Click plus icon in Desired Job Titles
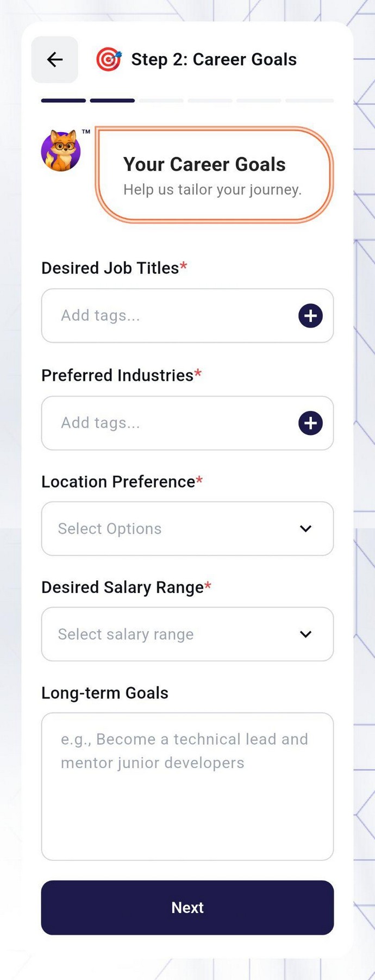This screenshot has width=375, height=980. 310,316
